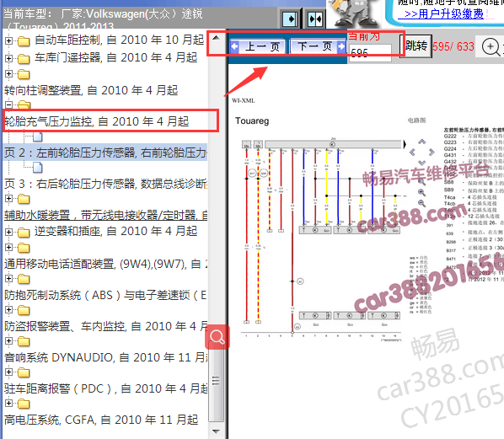
Task: Click the page icon above 页 2 entry
Action: pyautogui.click(x=38, y=137)
